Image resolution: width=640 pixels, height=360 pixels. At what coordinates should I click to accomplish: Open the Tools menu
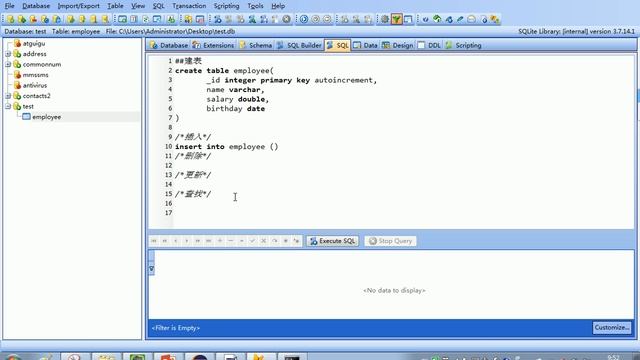tap(255, 6)
